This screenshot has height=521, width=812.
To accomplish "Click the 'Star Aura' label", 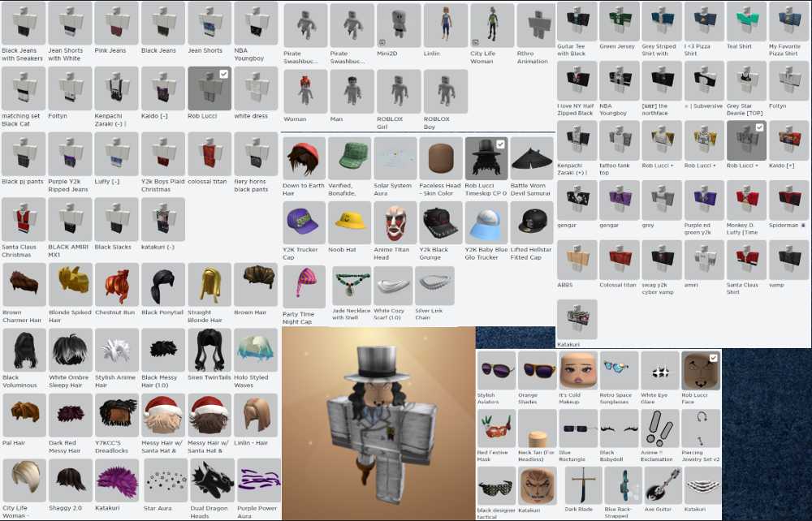I will (157, 509).
